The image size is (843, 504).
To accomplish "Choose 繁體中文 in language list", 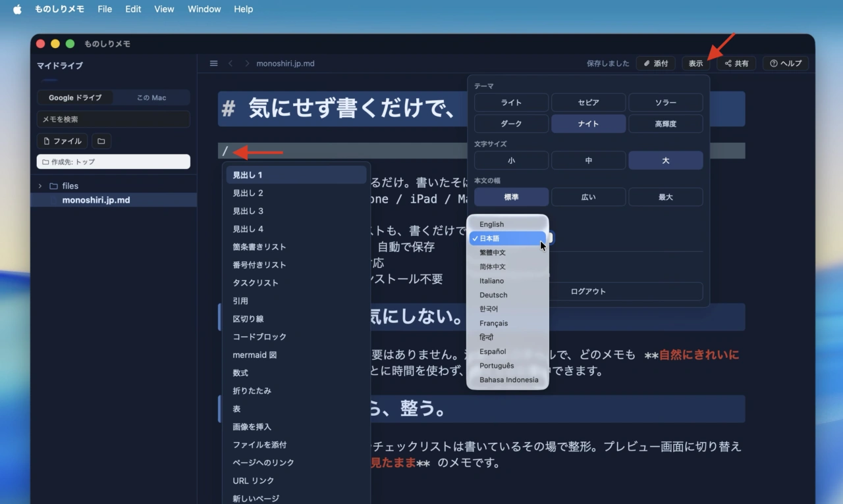I will (508, 253).
